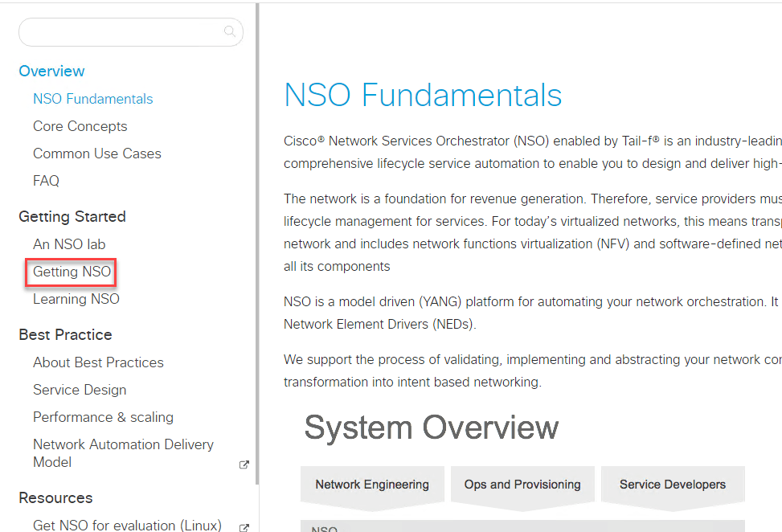The height and width of the screenshot is (532, 782).
Task: Click inside the sidebar search field
Action: click(121, 32)
